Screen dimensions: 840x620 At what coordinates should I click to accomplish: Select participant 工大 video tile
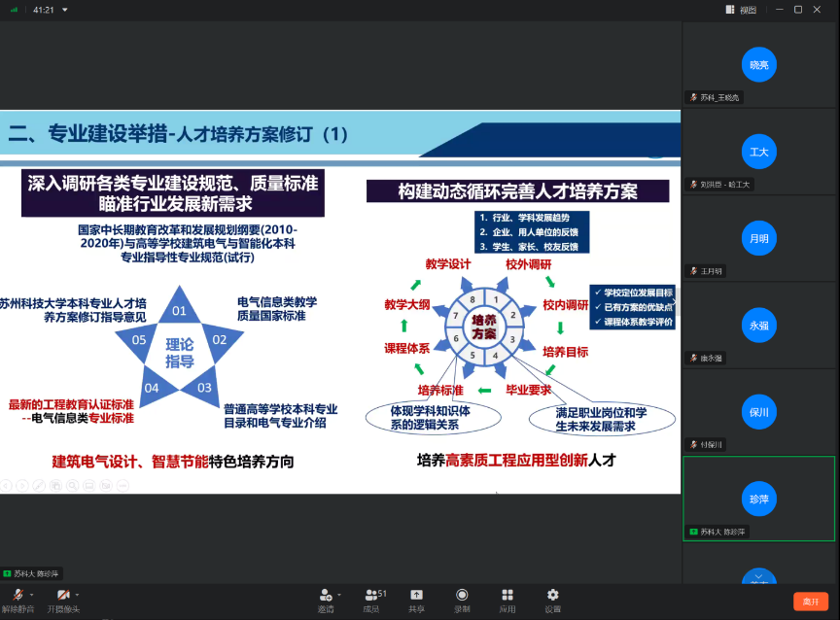758,152
